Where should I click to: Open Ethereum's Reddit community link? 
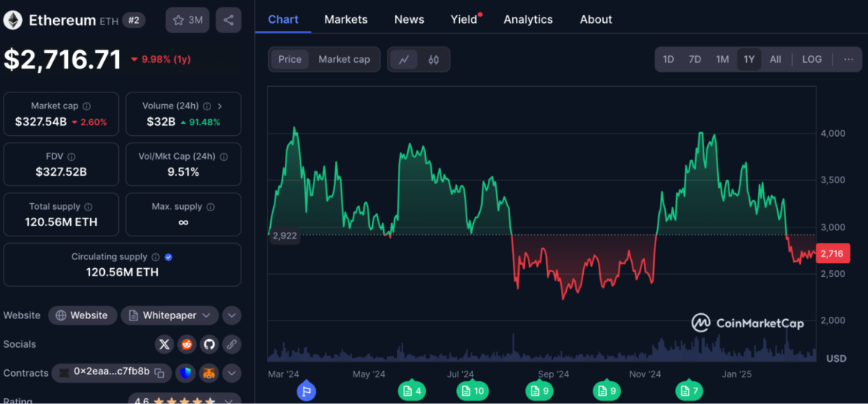pos(187,344)
